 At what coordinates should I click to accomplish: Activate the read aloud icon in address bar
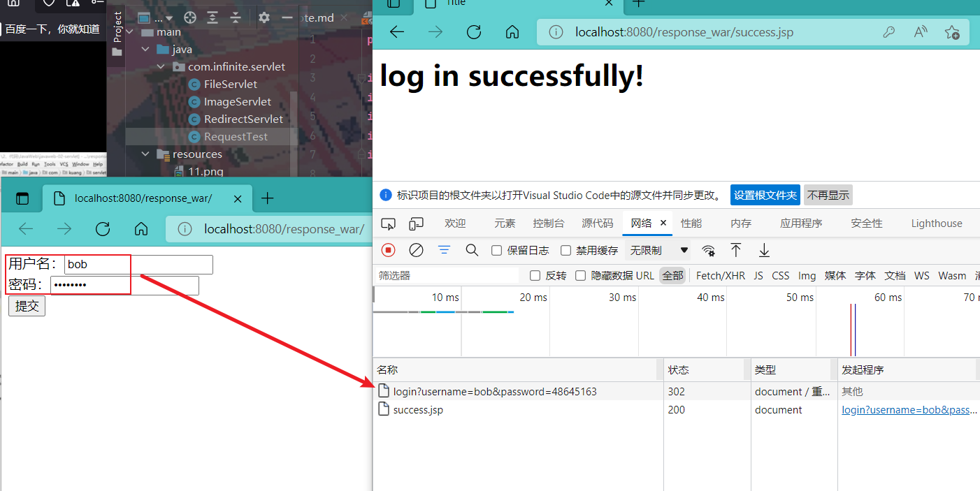[921, 32]
